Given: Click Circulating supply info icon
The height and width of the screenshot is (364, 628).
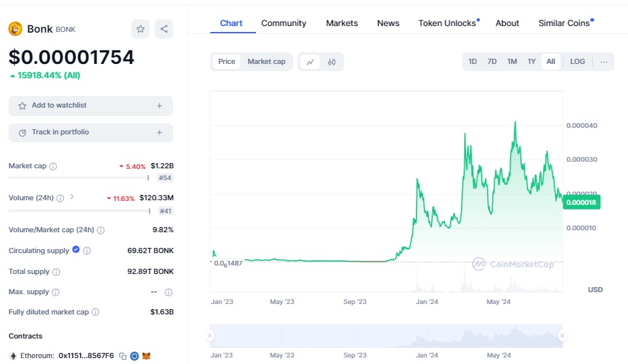Looking at the screenshot, I should (87, 250).
